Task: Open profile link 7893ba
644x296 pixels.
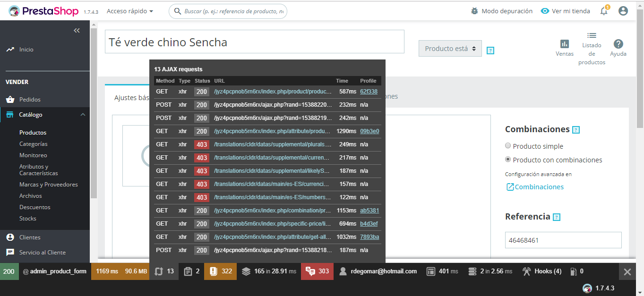Action: 369,237
